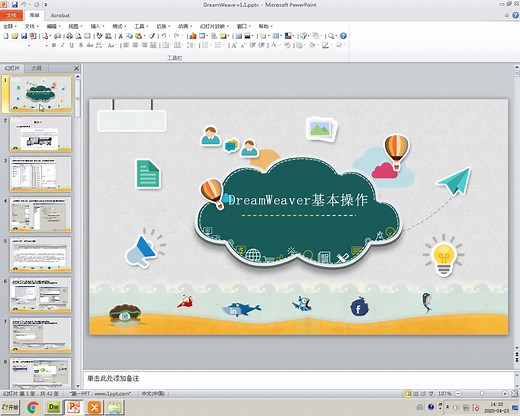Click the Reading view button in status bar
The width and height of the screenshot is (520, 416).
click(x=423, y=394)
